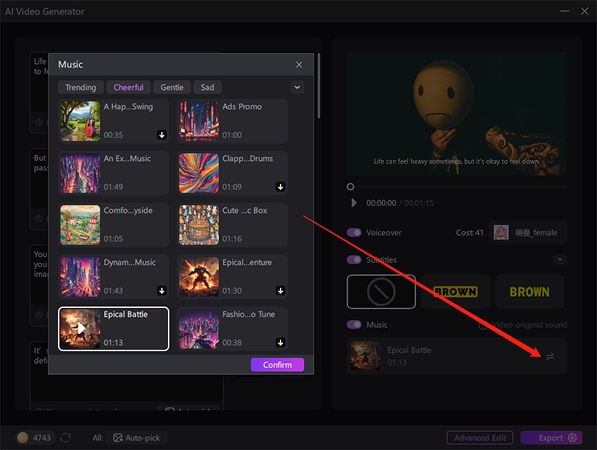597x450 pixels.
Task: Click the Auto-pick button
Action: (137, 438)
